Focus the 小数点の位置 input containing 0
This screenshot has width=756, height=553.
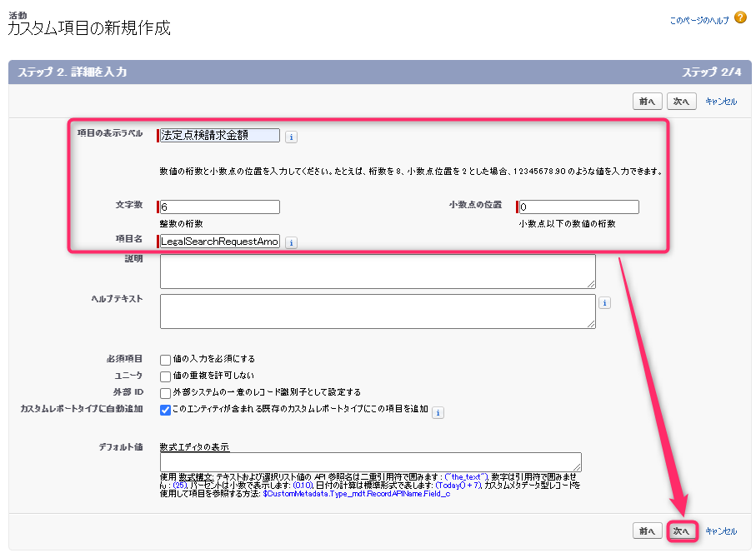point(579,207)
